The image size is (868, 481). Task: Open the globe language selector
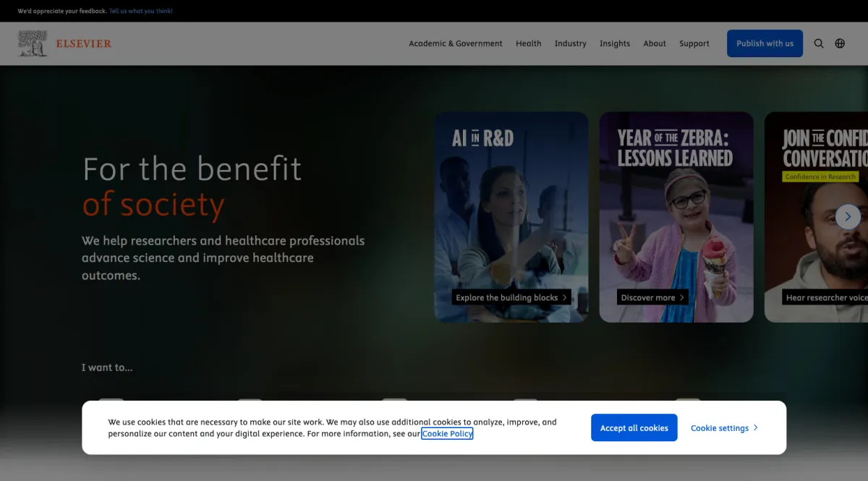click(840, 43)
